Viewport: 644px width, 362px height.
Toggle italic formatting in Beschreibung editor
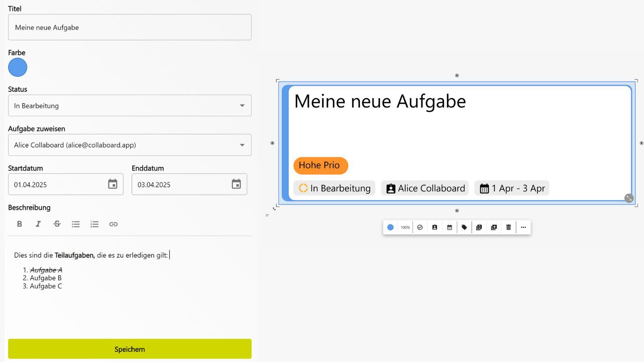coord(38,224)
